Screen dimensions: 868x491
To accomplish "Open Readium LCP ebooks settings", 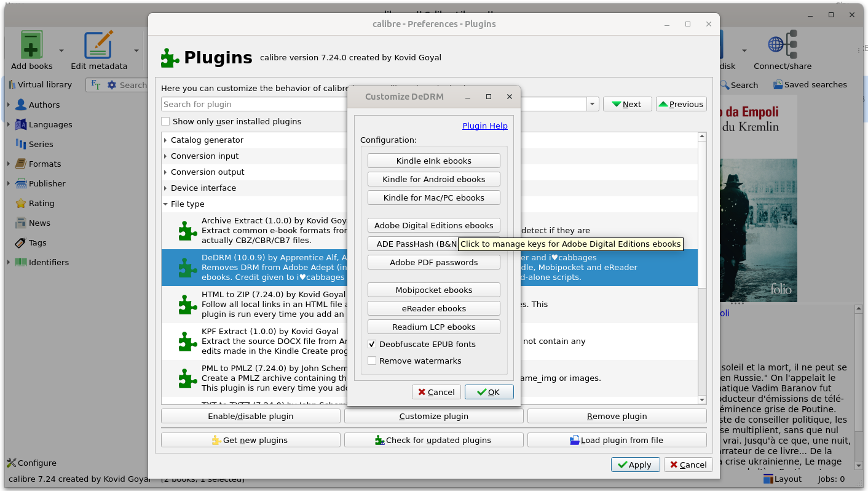I will [434, 327].
